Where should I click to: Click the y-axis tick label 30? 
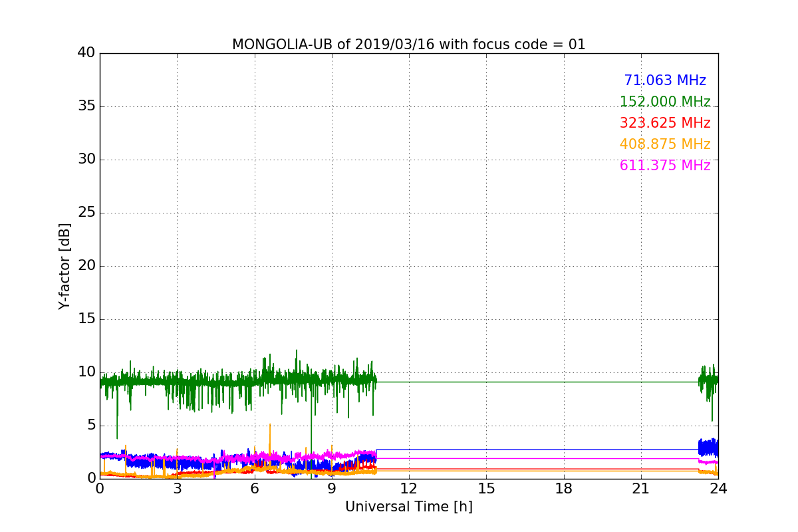[86, 159]
